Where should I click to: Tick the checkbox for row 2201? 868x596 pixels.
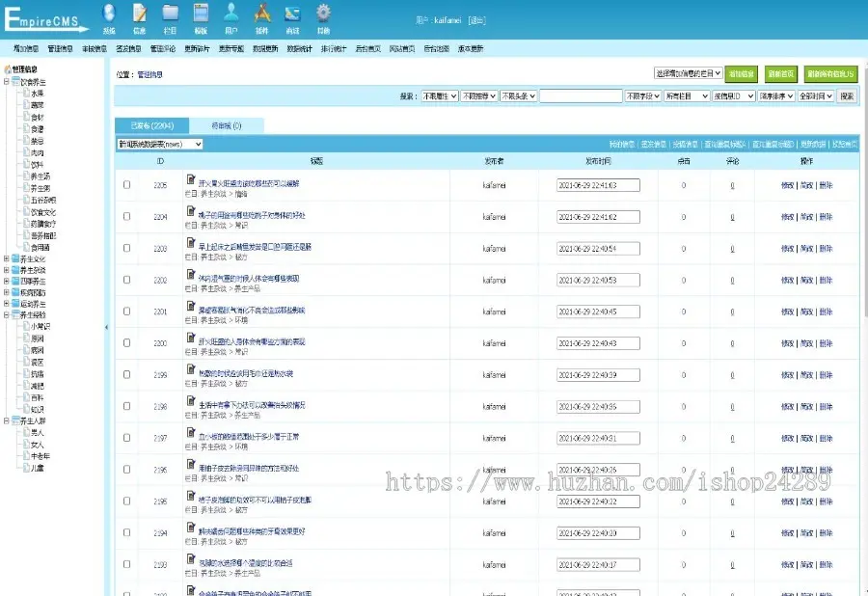pos(126,311)
